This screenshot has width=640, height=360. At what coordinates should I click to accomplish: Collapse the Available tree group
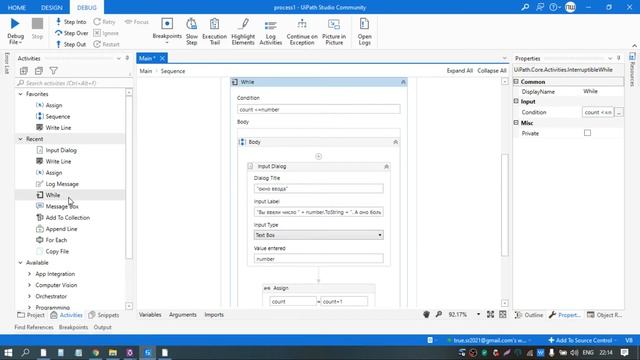[20, 263]
